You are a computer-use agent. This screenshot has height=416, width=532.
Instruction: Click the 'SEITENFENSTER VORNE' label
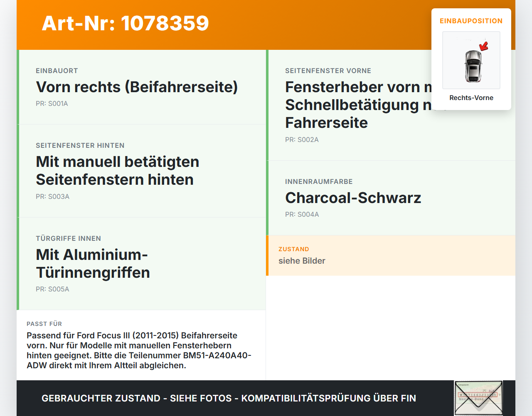coord(328,71)
